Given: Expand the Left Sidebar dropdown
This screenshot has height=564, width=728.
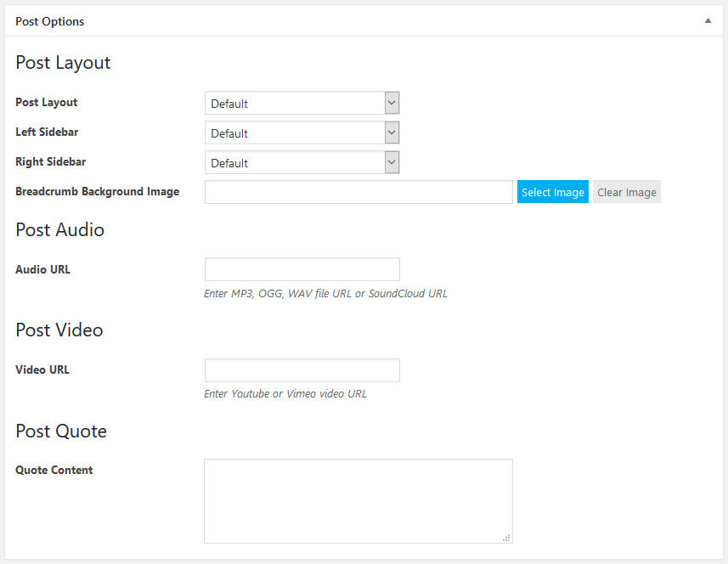Looking at the screenshot, I should pyautogui.click(x=302, y=133).
